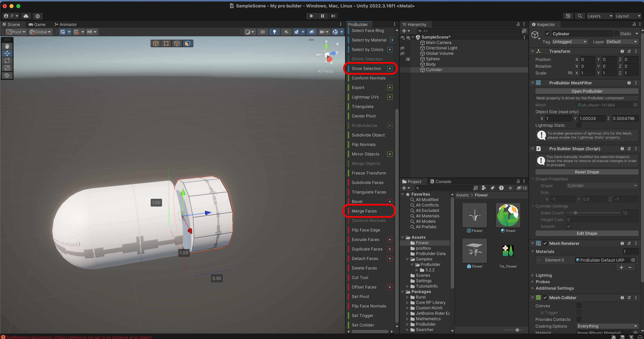Enable the Lightmap Static checkbox

[579, 125]
